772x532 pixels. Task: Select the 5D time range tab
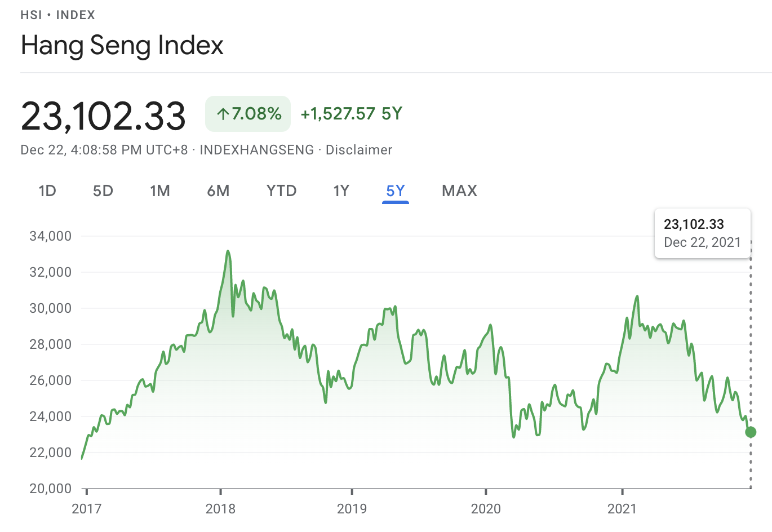click(103, 191)
